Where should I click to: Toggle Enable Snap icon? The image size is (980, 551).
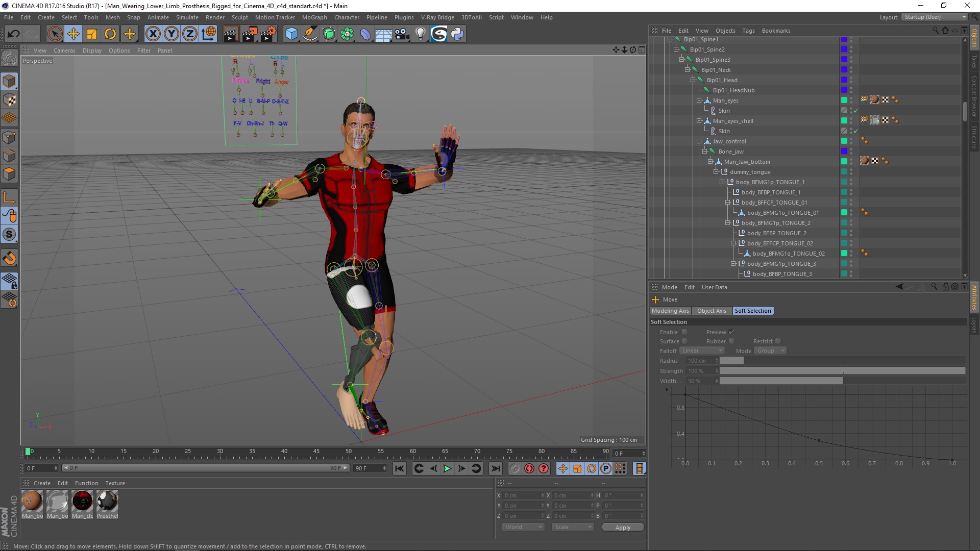tap(9, 258)
